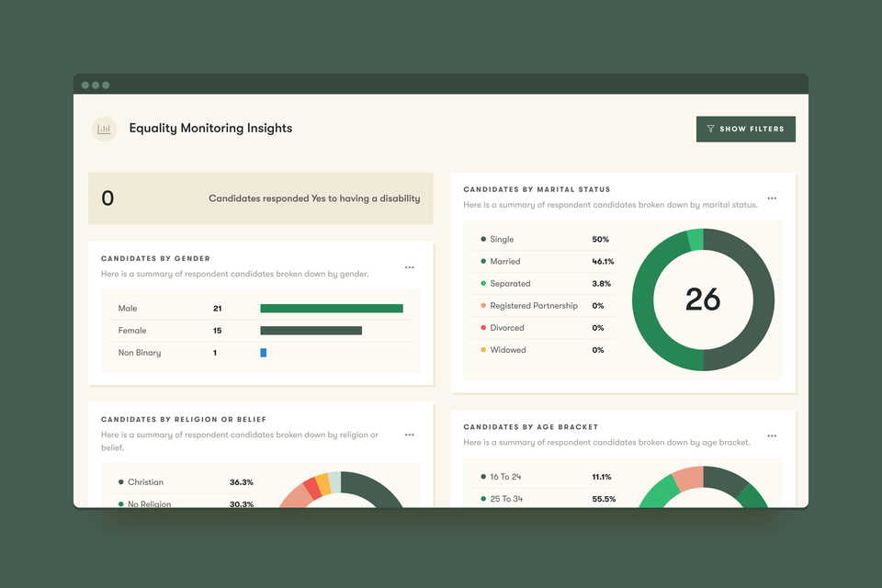
Task: Click the 3.8% value for Separated
Action: [x=601, y=283]
